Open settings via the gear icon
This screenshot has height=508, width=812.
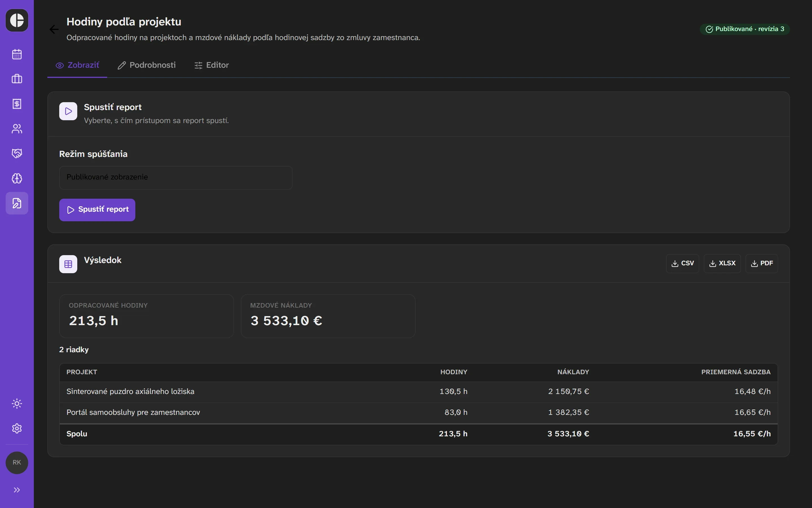pos(17,428)
